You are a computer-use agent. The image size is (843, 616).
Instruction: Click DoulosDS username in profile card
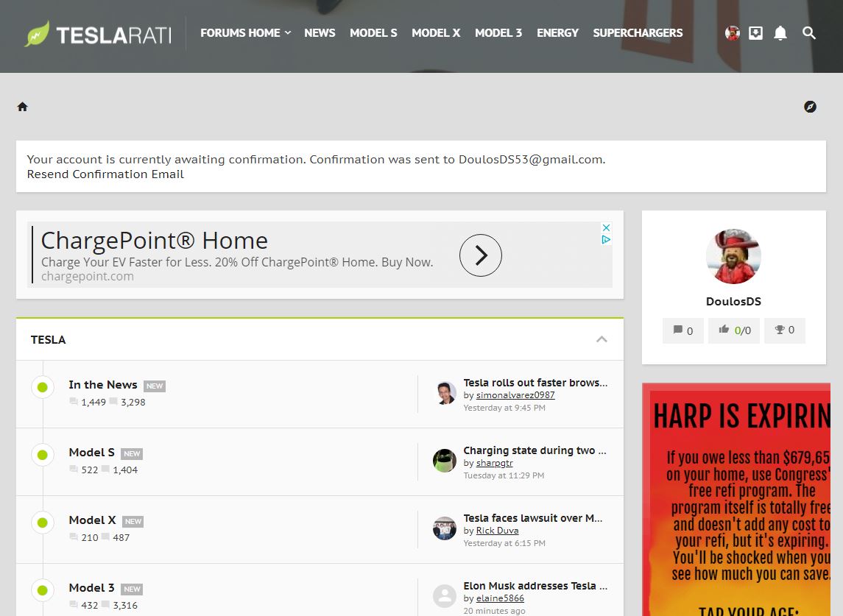pyautogui.click(x=733, y=302)
